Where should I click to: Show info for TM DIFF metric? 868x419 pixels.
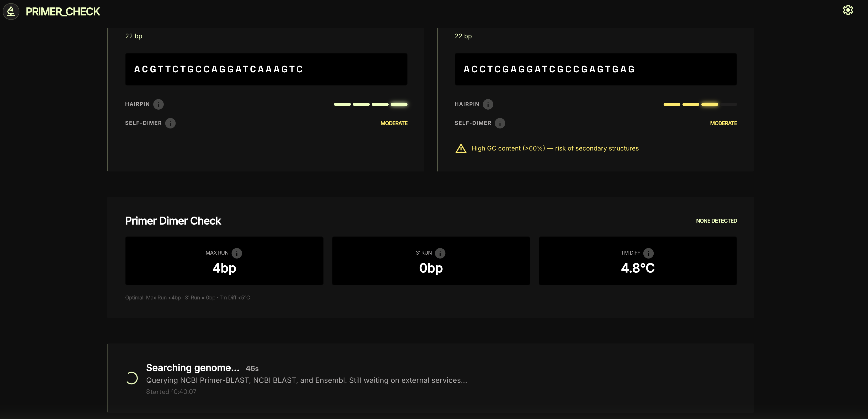648,253
